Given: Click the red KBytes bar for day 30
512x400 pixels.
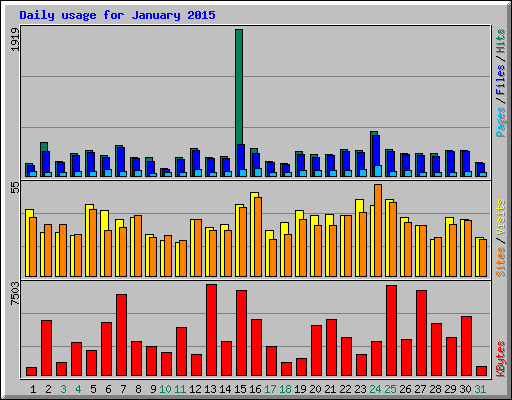Looking at the screenshot, I should [x=466, y=346].
